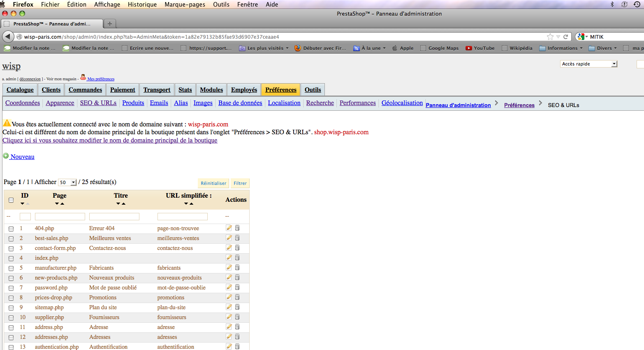Bookmark this page with the star icon
644x350 pixels.
[x=550, y=37]
